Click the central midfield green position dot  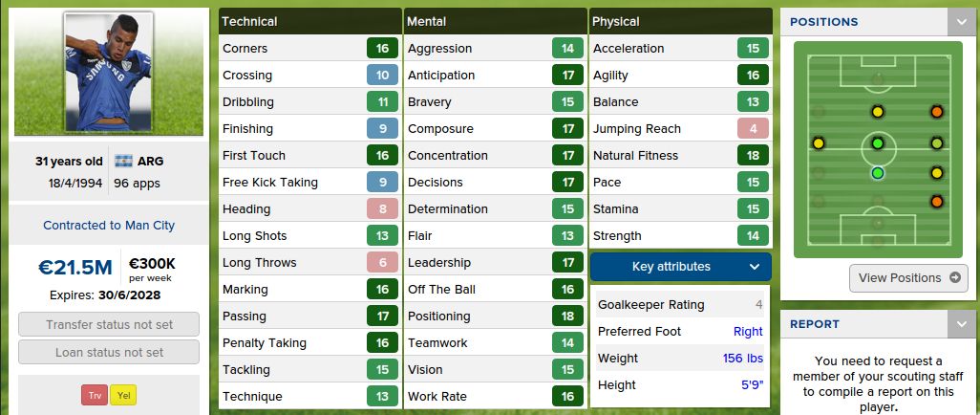[x=878, y=143]
